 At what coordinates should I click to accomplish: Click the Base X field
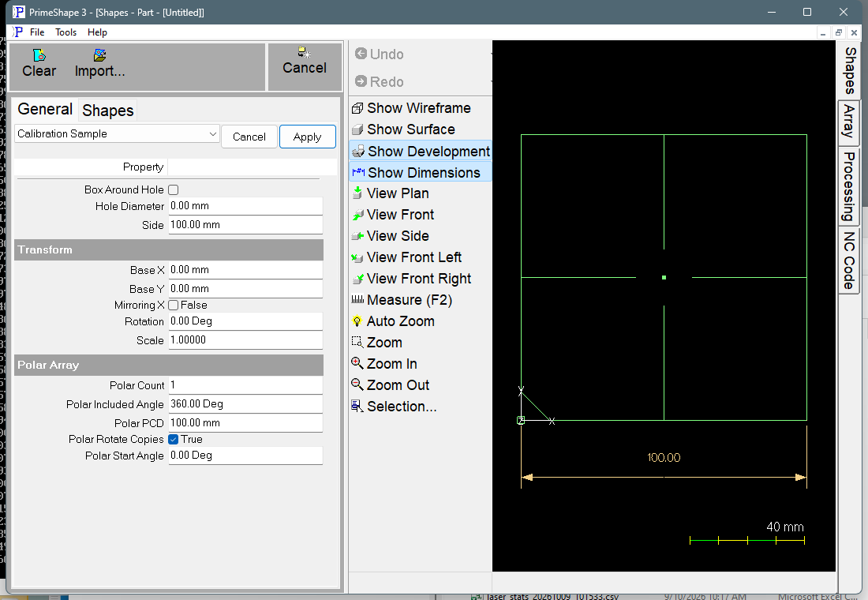coord(245,270)
